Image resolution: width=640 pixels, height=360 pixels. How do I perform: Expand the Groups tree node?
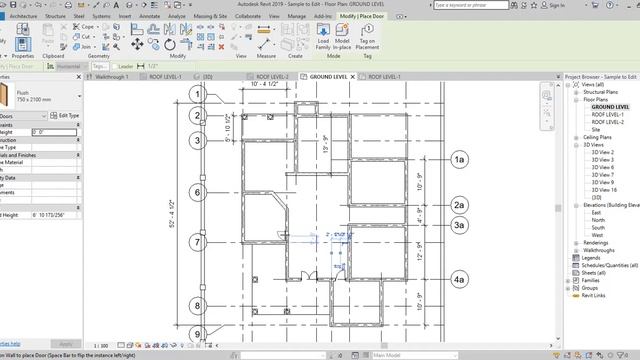click(568, 288)
